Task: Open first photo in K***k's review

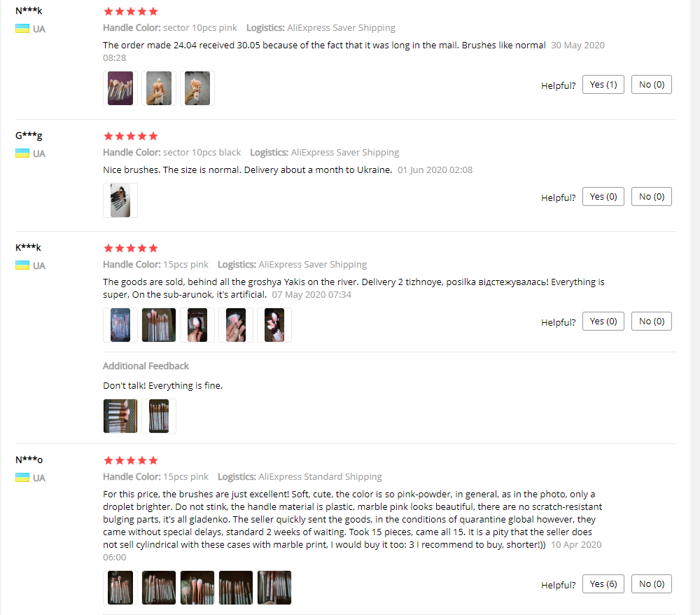Action: click(x=120, y=325)
